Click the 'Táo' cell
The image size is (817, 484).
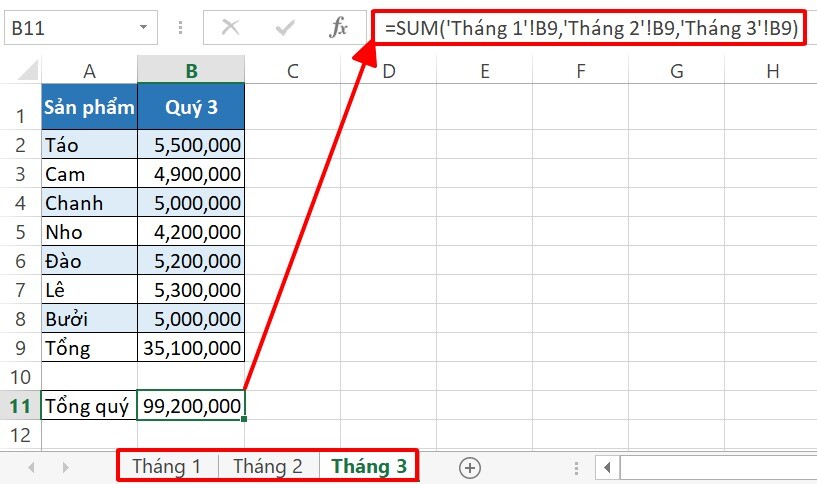click(90, 144)
